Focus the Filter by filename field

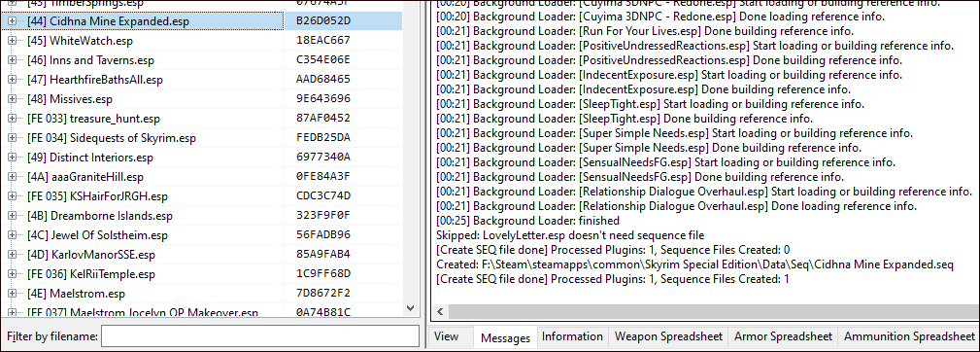260,336
